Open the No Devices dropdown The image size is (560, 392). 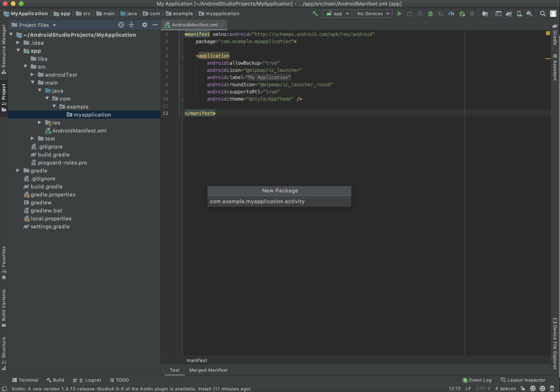click(373, 14)
